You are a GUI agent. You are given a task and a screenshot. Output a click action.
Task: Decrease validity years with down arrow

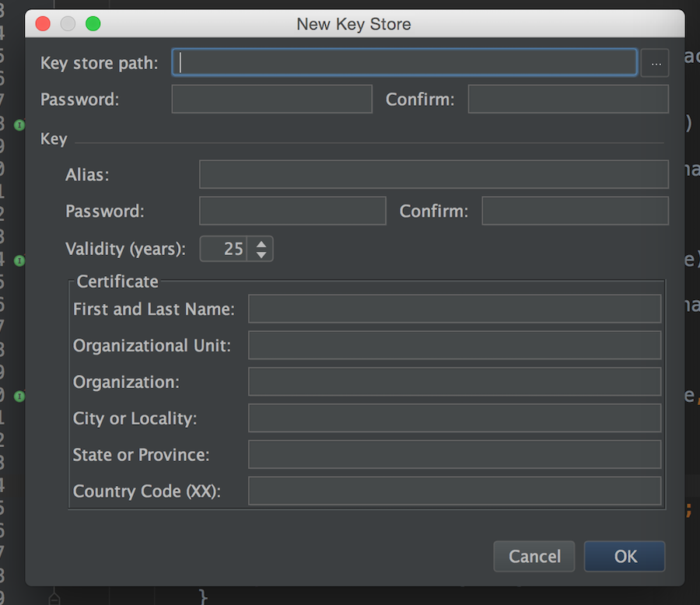pos(261,255)
